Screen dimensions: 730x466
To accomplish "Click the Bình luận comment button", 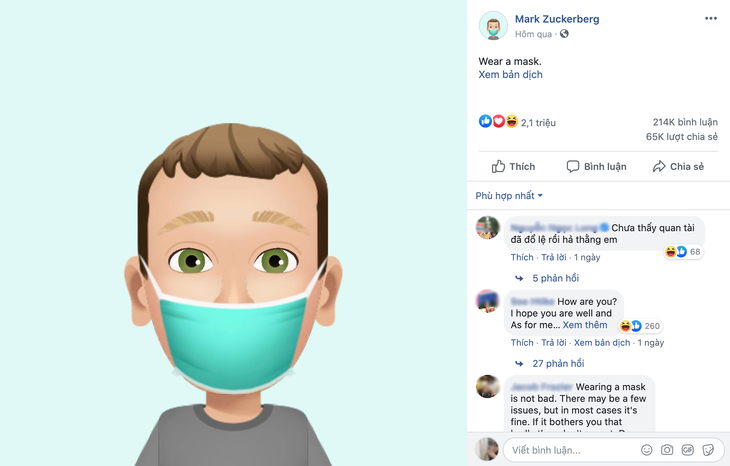I will (x=596, y=166).
